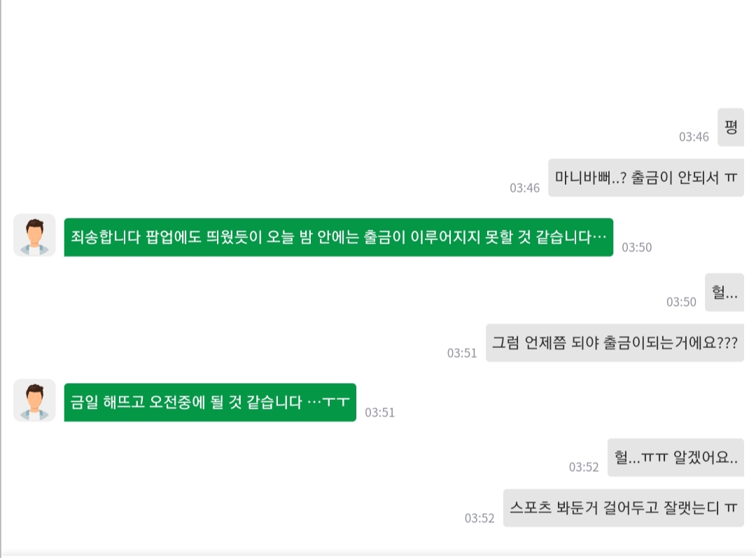
Task: Click 03:51 timestamp beside 그럼 언제쯤 bubble
Action: (462, 353)
